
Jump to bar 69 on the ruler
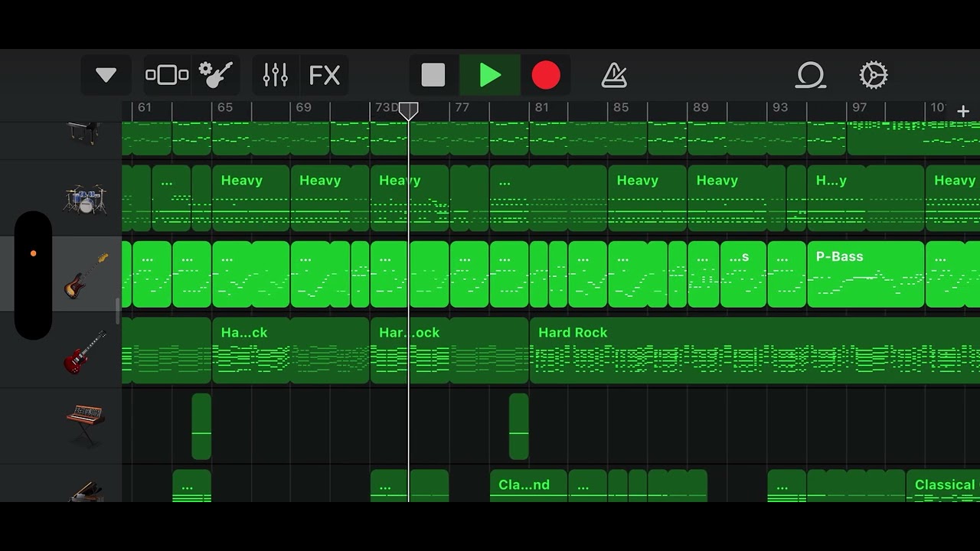[x=303, y=107]
